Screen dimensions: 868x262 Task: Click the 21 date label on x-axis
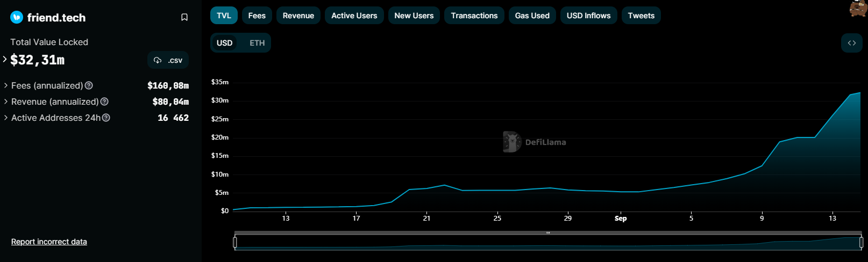point(426,218)
